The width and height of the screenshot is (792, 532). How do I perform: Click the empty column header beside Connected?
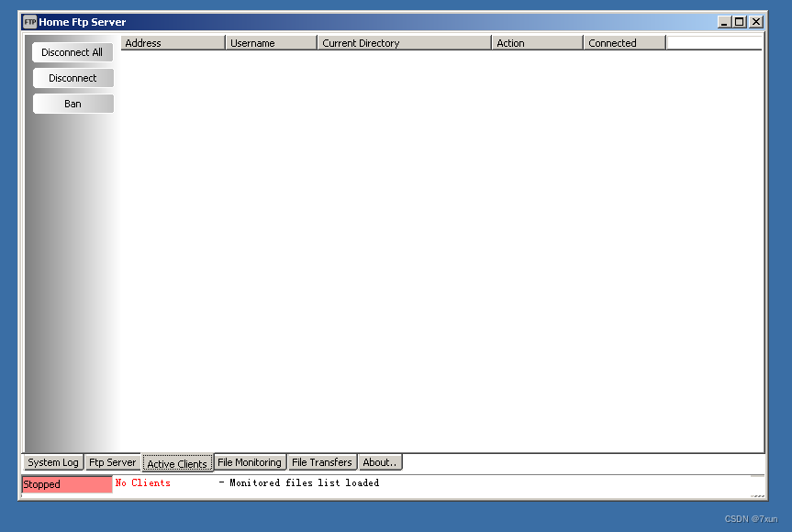click(x=714, y=42)
